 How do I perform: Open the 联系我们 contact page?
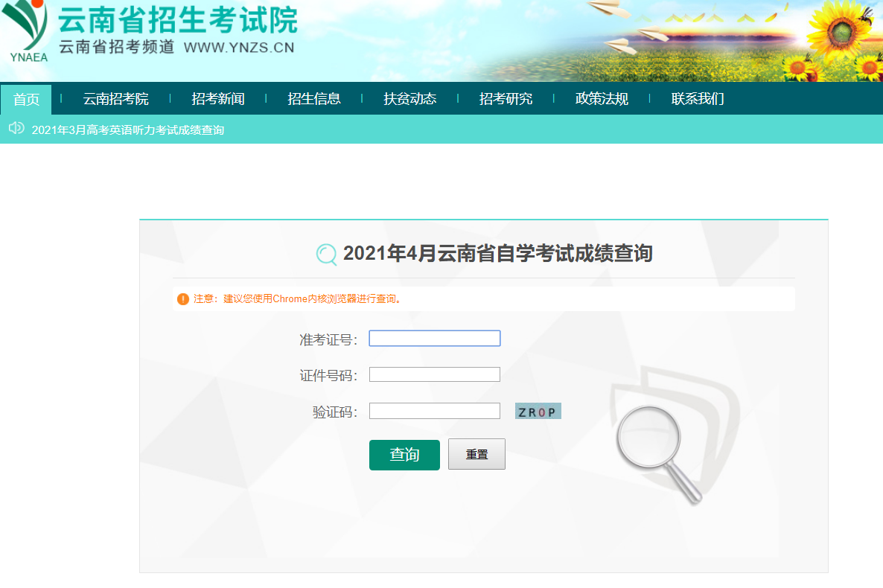click(697, 99)
